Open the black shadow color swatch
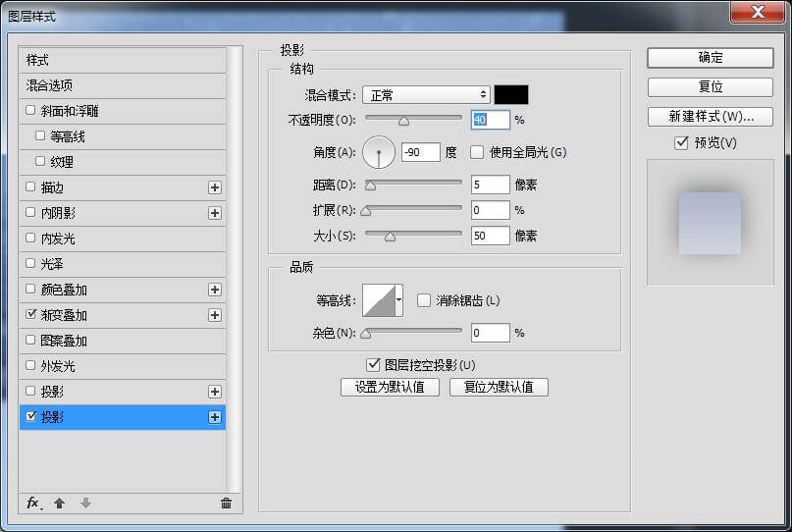Viewport: 792px width, 532px height. pyautogui.click(x=511, y=94)
